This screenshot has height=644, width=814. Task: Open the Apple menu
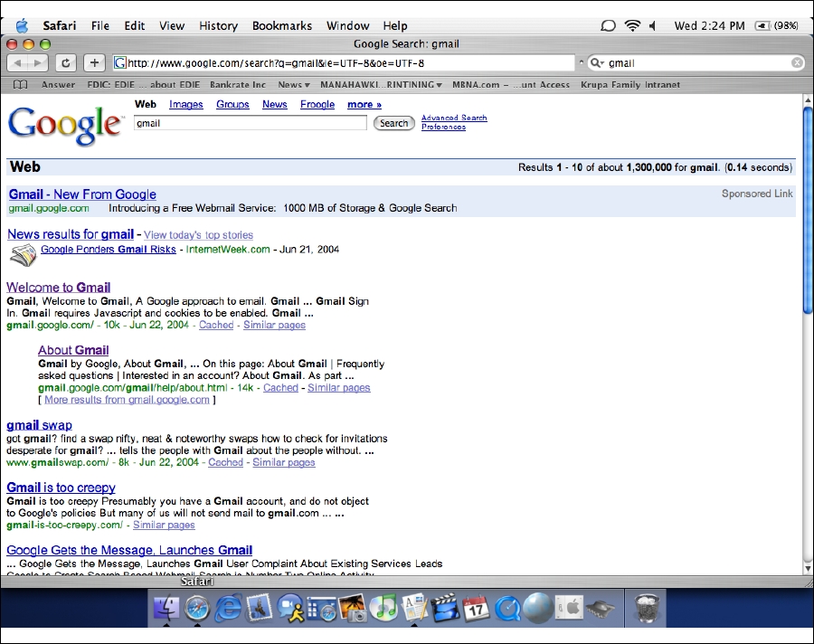pyautogui.click(x=22, y=25)
